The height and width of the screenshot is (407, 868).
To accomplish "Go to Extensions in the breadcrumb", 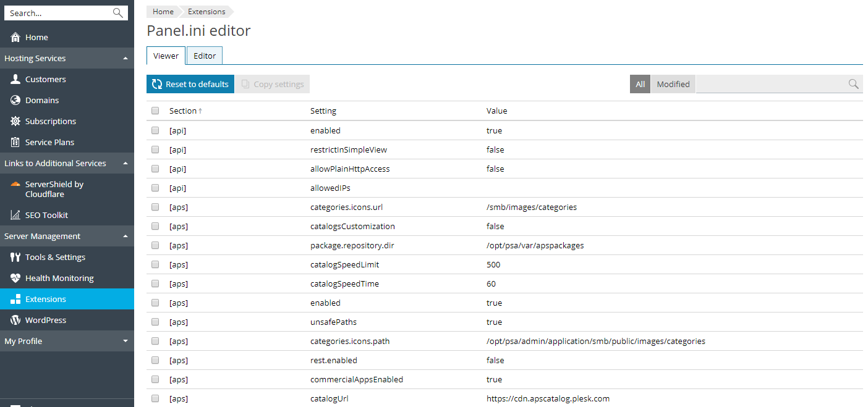I will click(x=206, y=12).
